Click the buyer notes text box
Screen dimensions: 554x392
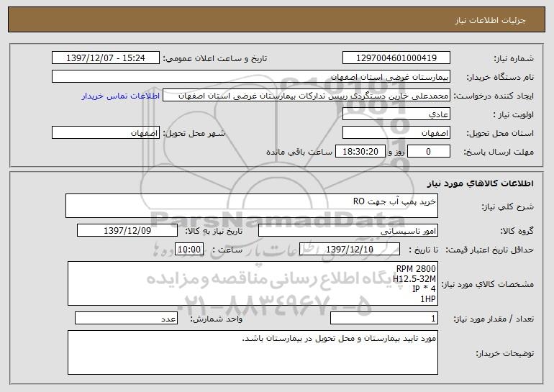[253, 352]
